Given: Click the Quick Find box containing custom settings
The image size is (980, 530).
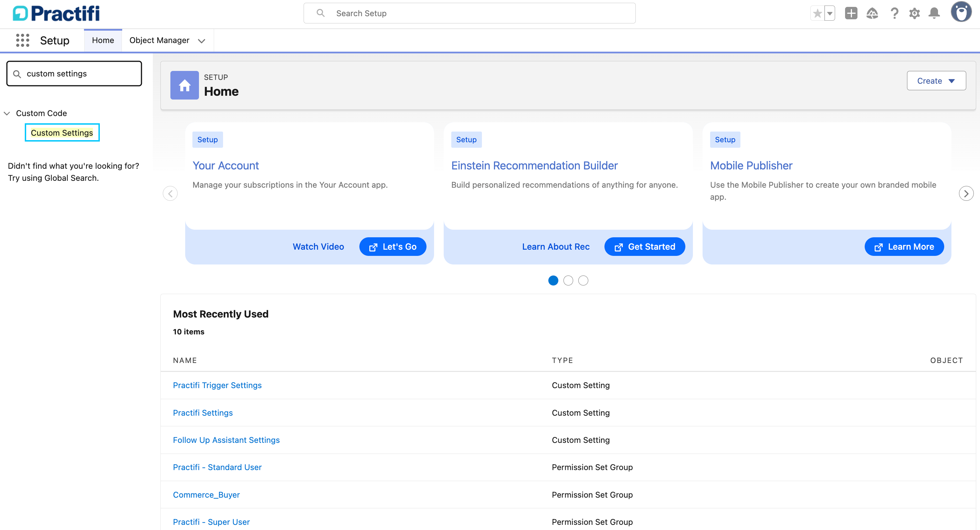Looking at the screenshot, I should click(74, 73).
